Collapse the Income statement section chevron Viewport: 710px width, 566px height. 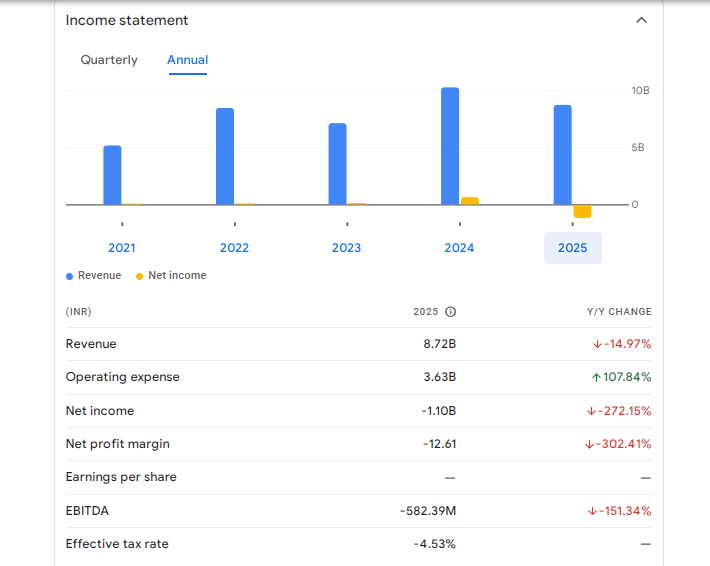tap(641, 20)
